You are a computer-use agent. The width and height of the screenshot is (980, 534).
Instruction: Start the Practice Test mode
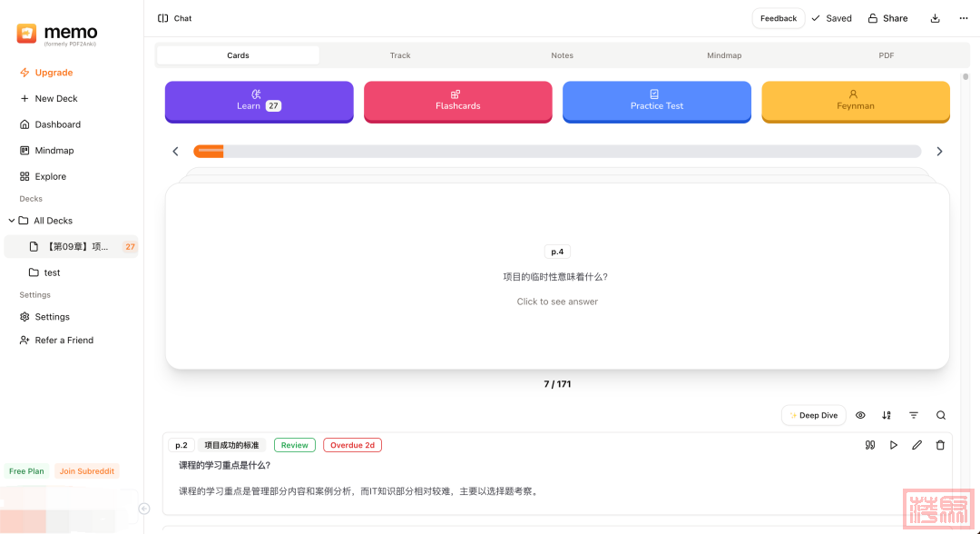(x=657, y=101)
